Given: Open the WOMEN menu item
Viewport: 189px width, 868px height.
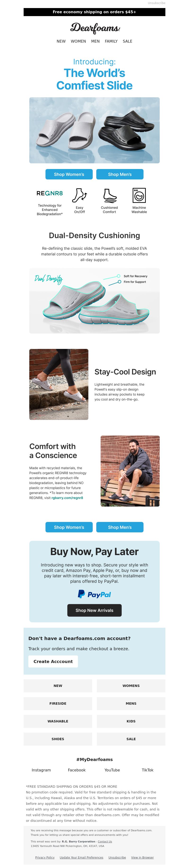Looking at the screenshot, I should 78,41.
